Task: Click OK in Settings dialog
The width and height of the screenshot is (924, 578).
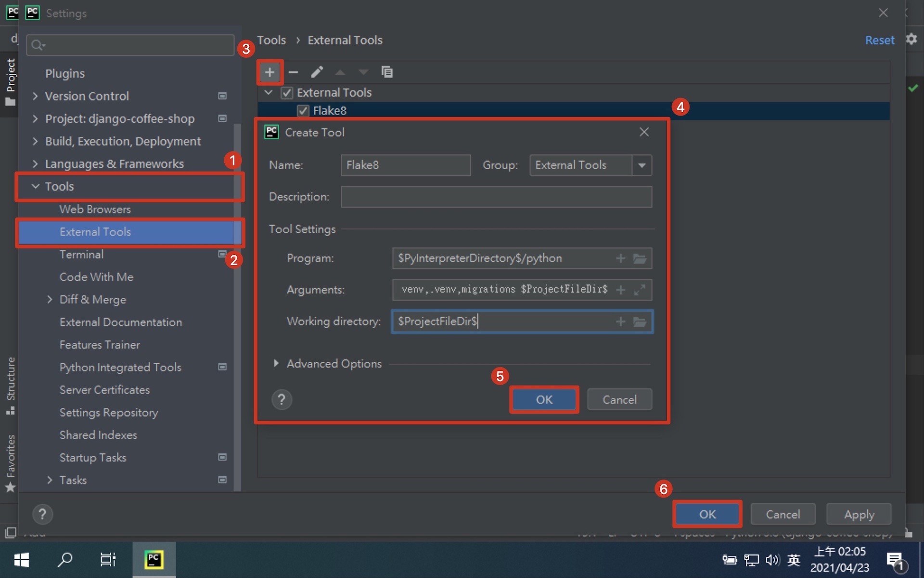Action: pos(707,514)
